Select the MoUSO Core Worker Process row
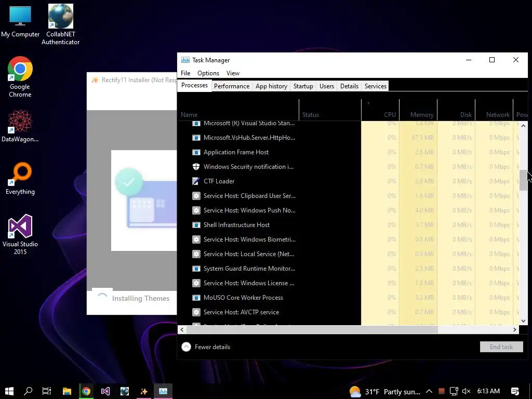The width and height of the screenshot is (532, 399). pyautogui.click(x=348, y=298)
